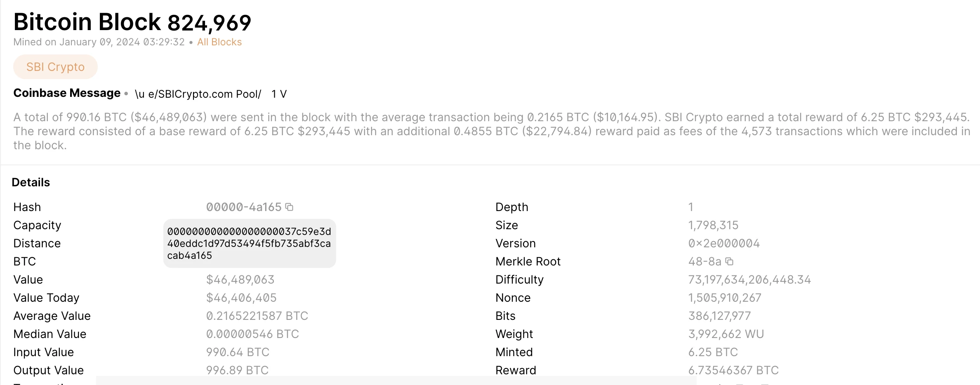Viewport: 980px width, 385px height.
Task: Click the Details section heading
Action: (x=31, y=182)
